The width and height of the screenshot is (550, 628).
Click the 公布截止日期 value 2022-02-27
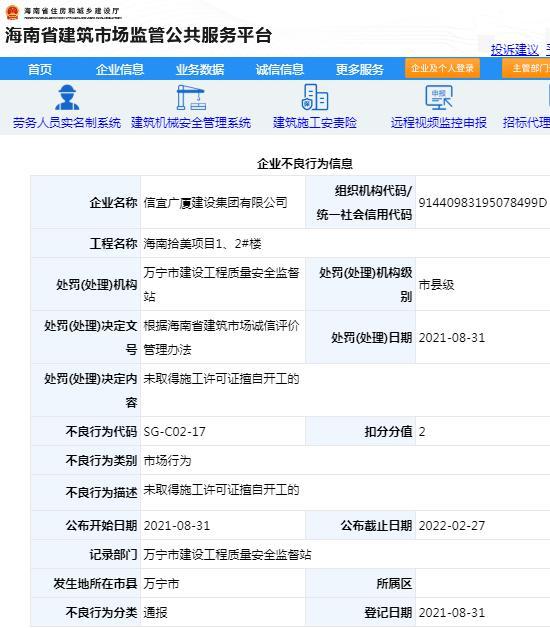click(x=452, y=525)
